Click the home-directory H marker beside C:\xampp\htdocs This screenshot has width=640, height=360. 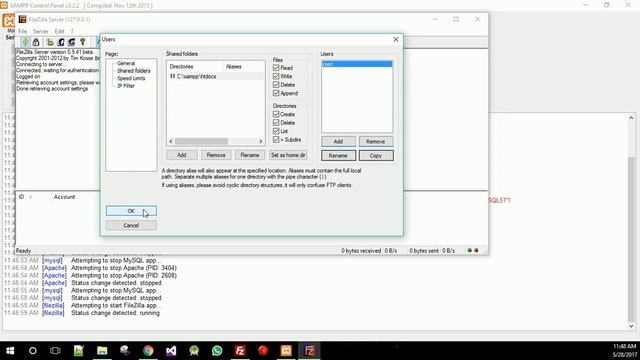[x=172, y=76]
